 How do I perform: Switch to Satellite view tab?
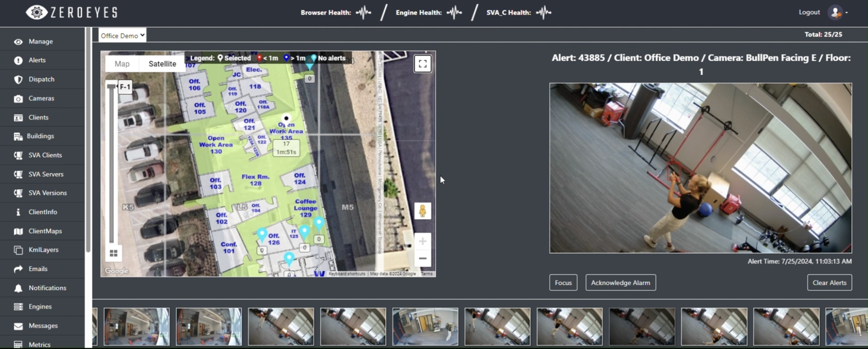(162, 64)
